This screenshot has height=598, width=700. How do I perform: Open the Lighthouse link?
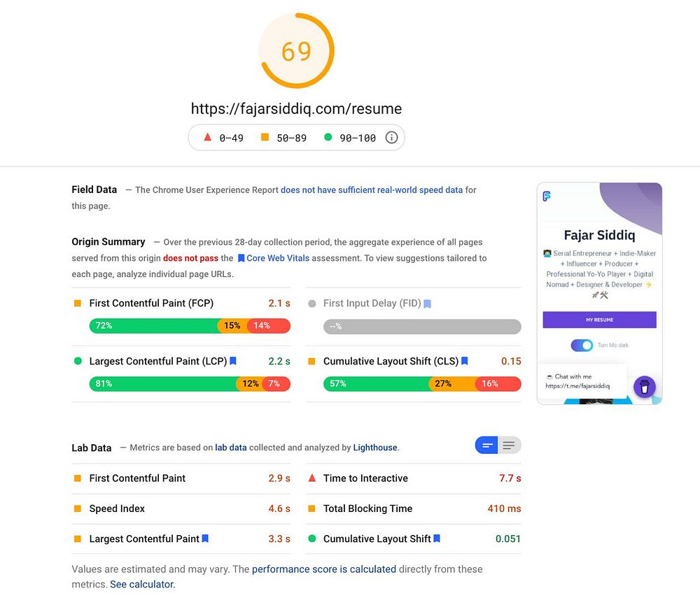[x=374, y=448]
